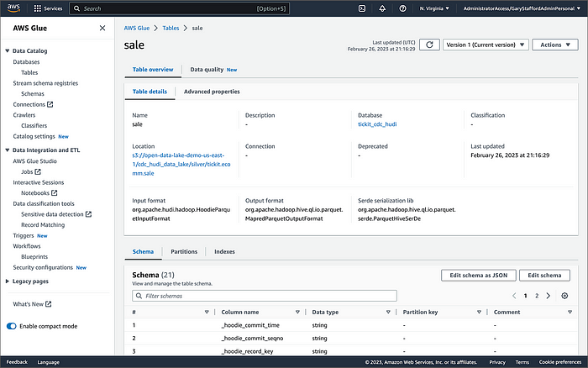Click the Feedback footer link
Viewport: 588px width, 368px height.
(x=17, y=362)
